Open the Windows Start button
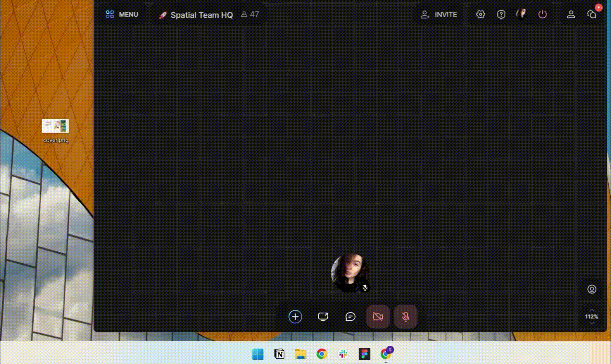 coord(258,354)
